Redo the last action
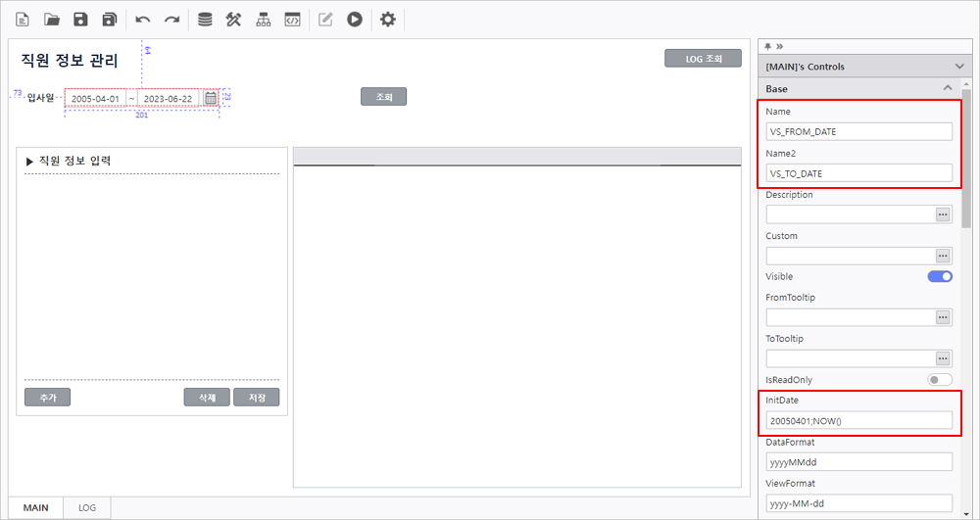 [171, 20]
